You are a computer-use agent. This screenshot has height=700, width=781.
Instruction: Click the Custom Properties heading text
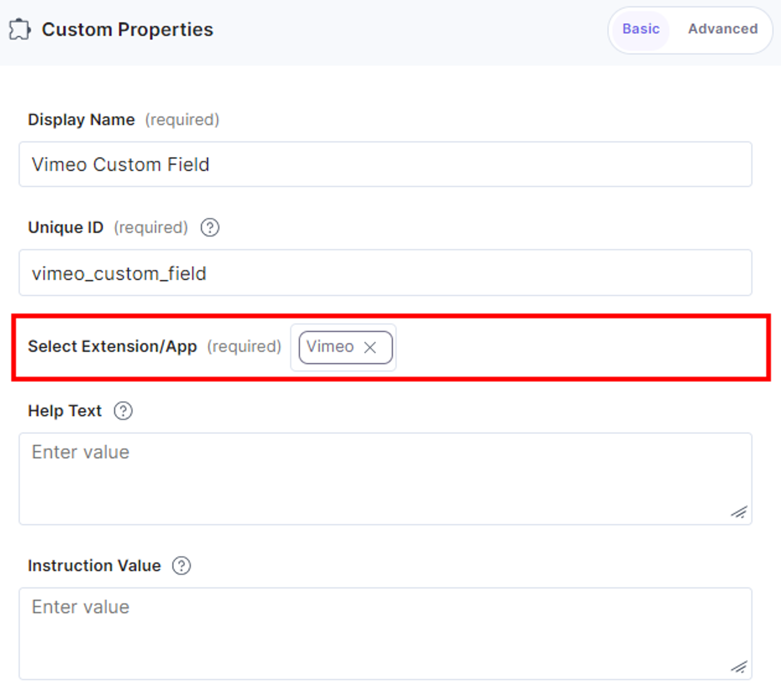click(x=127, y=30)
